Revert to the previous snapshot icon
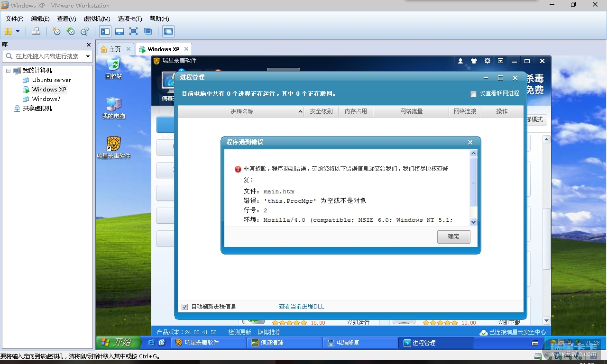This screenshot has width=607, height=364. coord(71,31)
